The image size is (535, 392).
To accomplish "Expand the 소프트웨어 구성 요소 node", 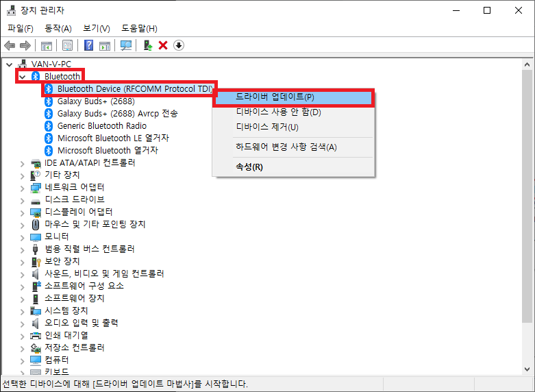I will (23, 287).
